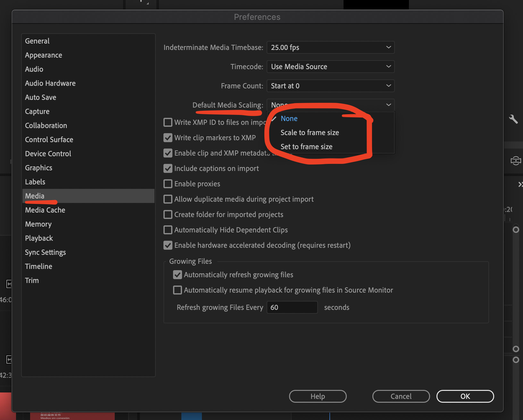Enable the "Enable proxies" checkbox
Image resolution: width=523 pixels, height=420 pixels.
[168, 184]
